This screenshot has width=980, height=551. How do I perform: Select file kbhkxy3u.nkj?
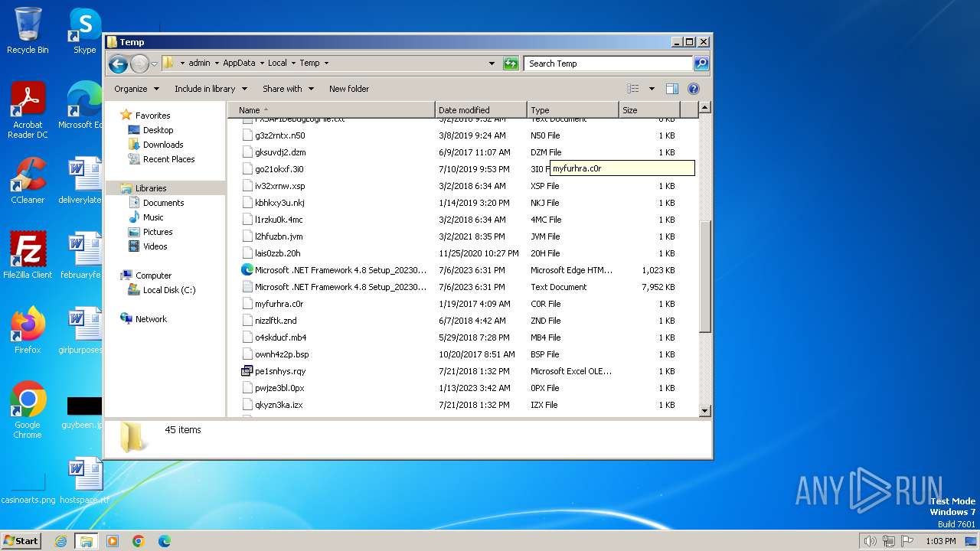click(x=279, y=203)
